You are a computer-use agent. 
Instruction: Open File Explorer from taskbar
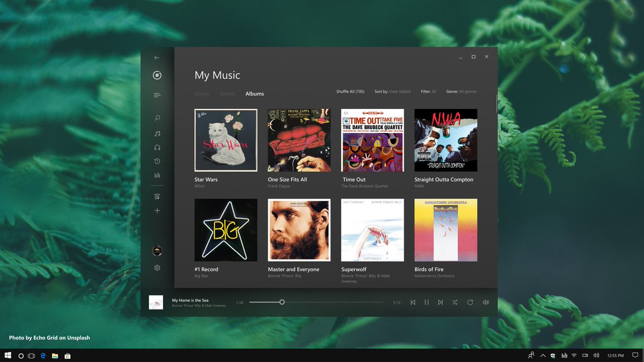coord(56,356)
